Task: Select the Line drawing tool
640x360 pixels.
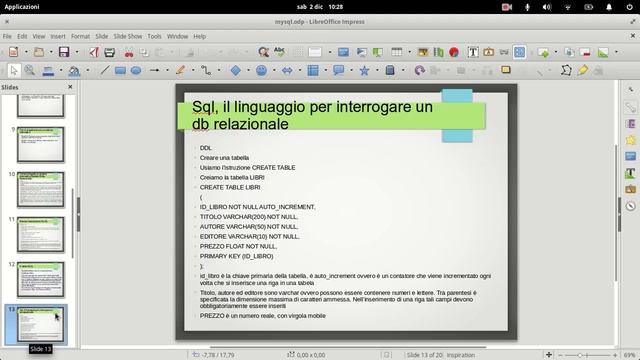Action: (x=104, y=70)
